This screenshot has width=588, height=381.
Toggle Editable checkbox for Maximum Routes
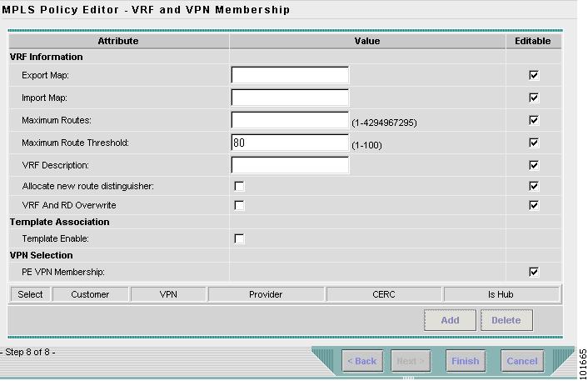[x=534, y=120]
